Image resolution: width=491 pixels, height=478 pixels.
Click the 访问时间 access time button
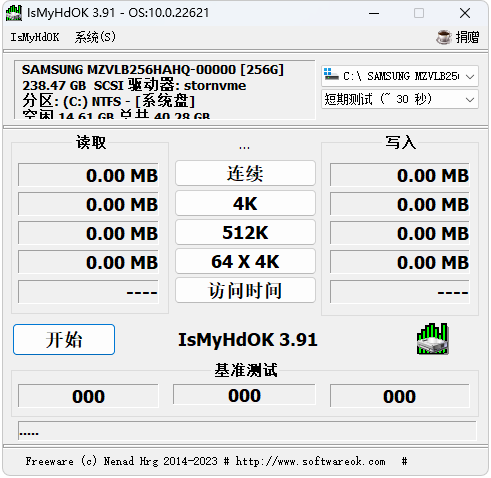pos(245,290)
